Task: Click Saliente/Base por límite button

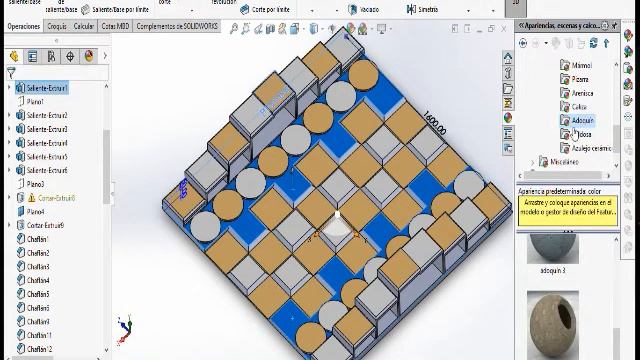Action: click(x=115, y=9)
